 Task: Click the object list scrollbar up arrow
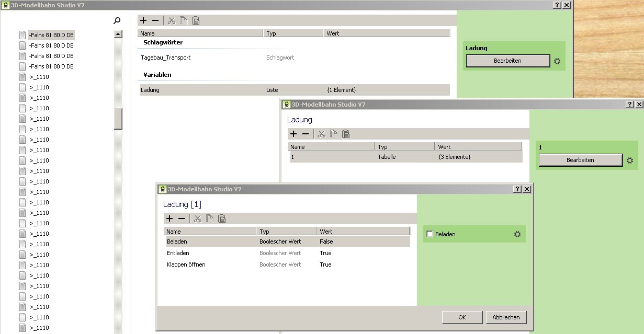(x=118, y=34)
